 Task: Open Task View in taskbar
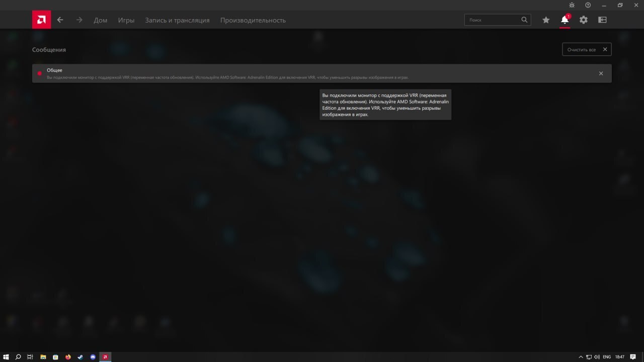pyautogui.click(x=30, y=357)
